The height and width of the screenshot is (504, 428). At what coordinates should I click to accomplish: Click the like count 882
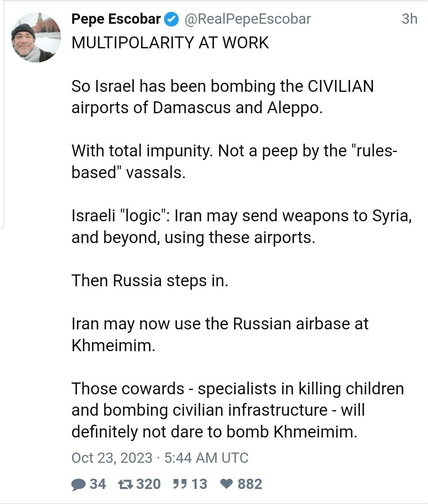pos(250,484)
